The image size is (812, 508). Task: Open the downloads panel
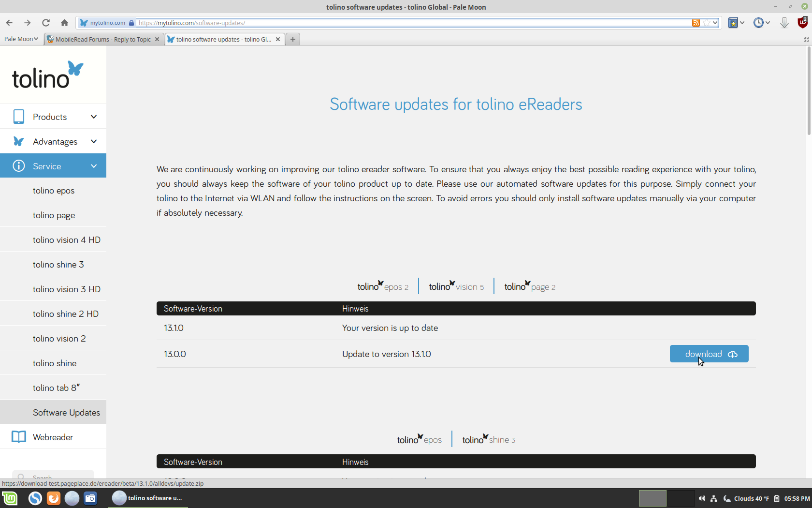[784, 23]
